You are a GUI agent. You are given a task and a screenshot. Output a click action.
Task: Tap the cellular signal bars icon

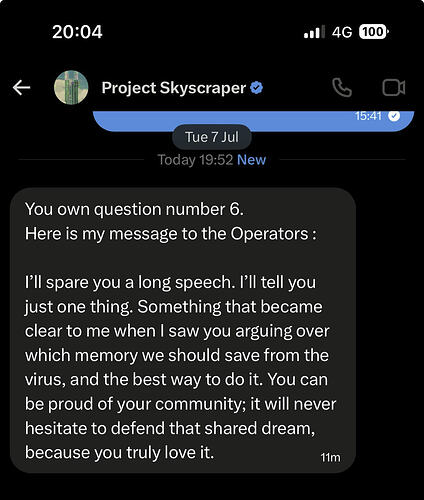pos(314,32)
